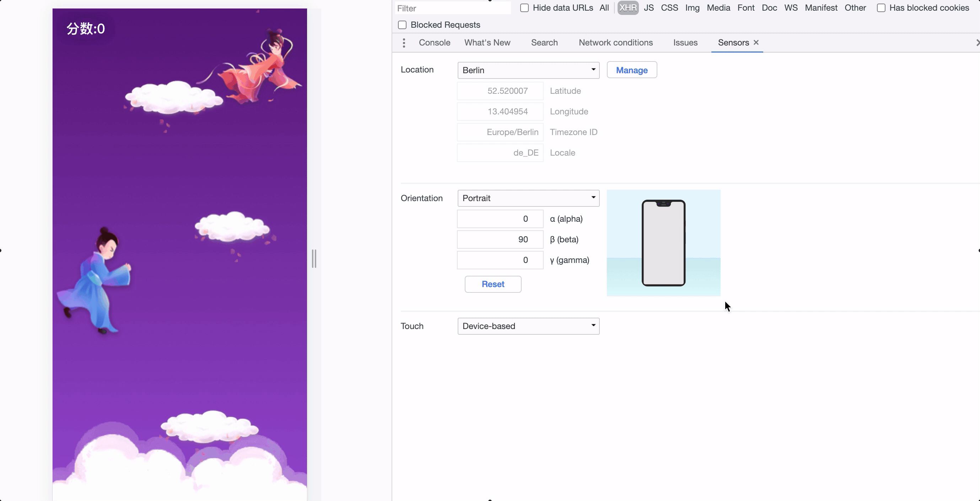Click the three-dot drawer menu icon
The height and width of the screenshot is (501, 980).
tap(404, 43)
